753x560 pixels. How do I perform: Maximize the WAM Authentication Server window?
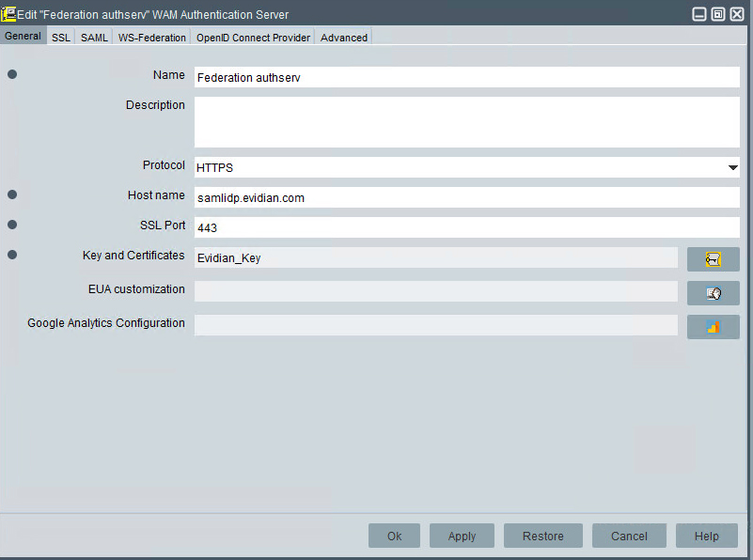point(718,14)
